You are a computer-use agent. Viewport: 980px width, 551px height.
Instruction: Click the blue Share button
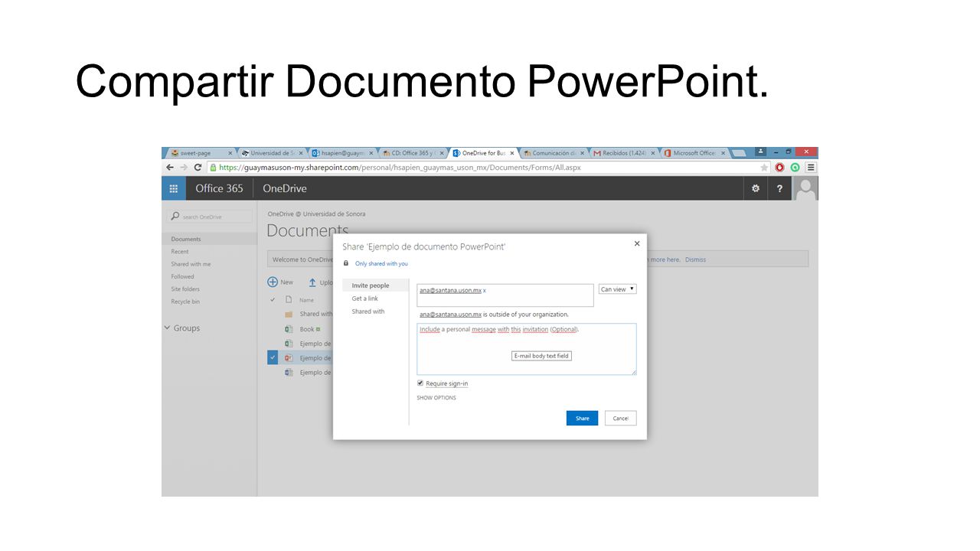(582, 418)
